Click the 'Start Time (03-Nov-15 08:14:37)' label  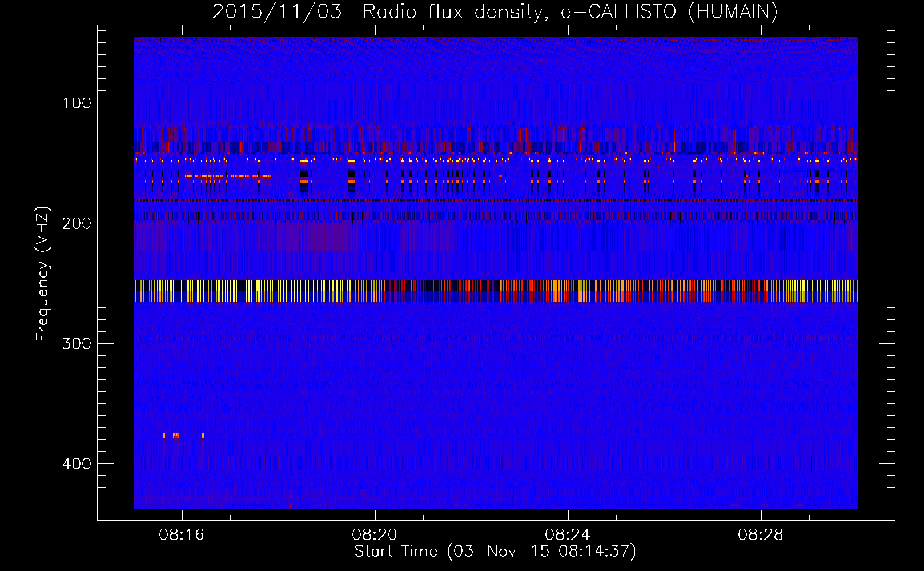495,552
